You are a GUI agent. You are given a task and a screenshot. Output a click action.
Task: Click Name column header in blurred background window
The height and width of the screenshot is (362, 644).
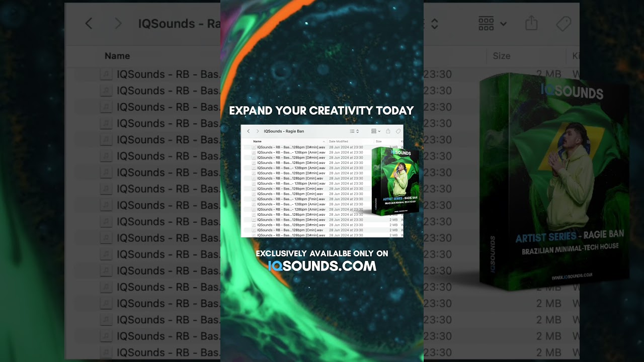[x=117, y=56]
